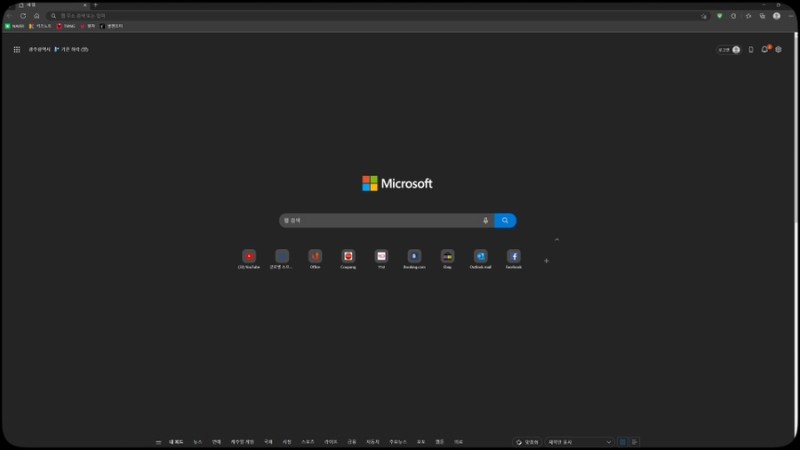Open the quick link between Coupang and Booking.com
This screenshot has height=450, width=800.
[x=381, y=259]
